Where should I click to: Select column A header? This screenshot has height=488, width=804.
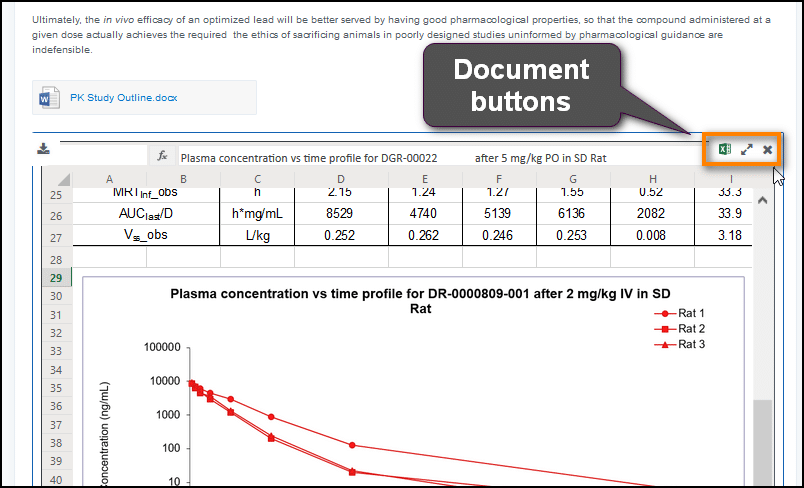click(x=109, y=179)
